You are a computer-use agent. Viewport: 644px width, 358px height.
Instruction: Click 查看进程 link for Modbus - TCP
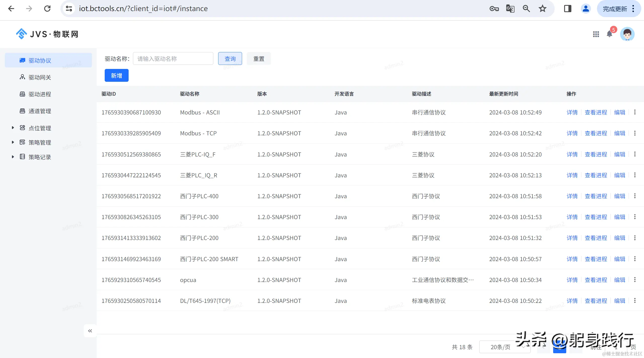click(596, 133)
